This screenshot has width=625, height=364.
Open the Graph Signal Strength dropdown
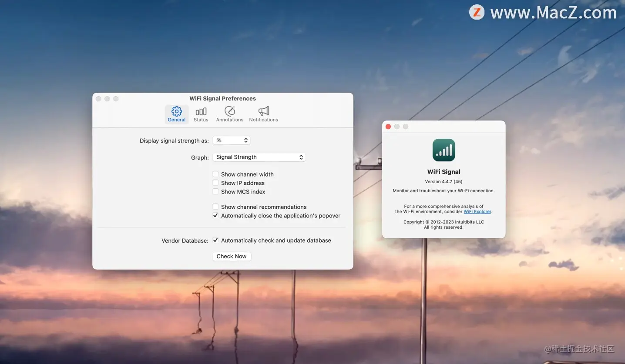259,157
